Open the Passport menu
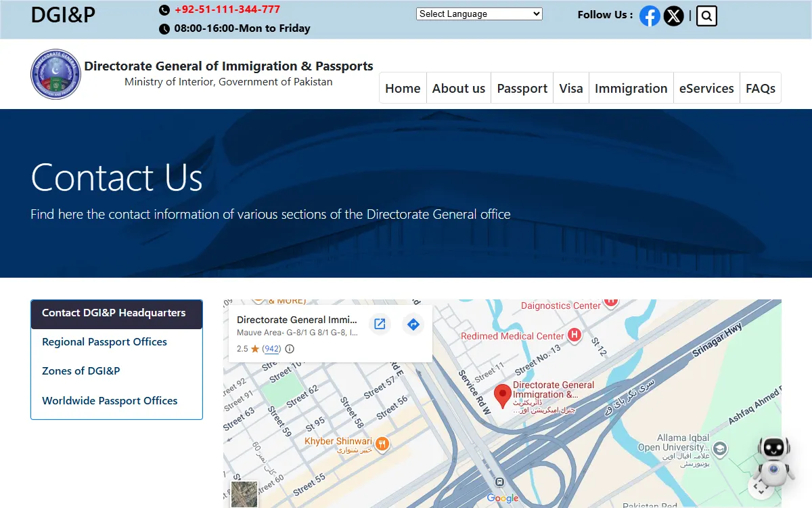This screenshot has width=812, height=508. pyautogui.click(x=522, y=88)
